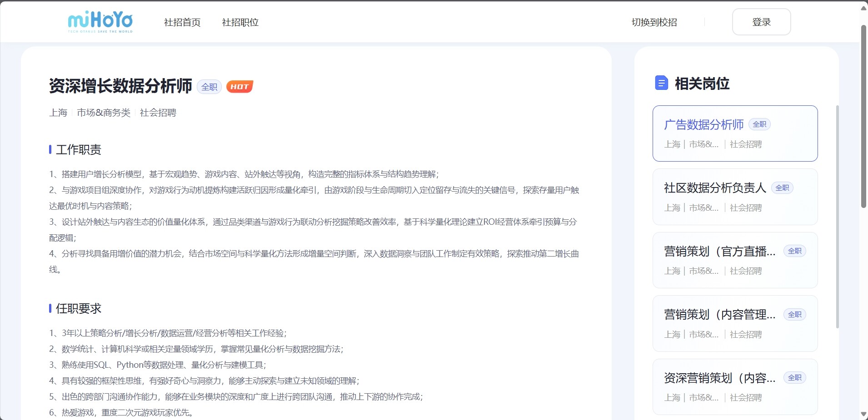Click the 全职 tag on 营销策划（官方直播 card
Screen dimensions: 868x420
pos(794,251)
